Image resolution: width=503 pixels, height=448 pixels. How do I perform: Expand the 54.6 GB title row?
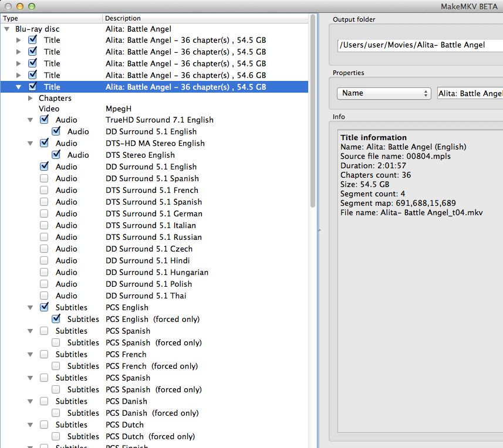click(19, 75)
